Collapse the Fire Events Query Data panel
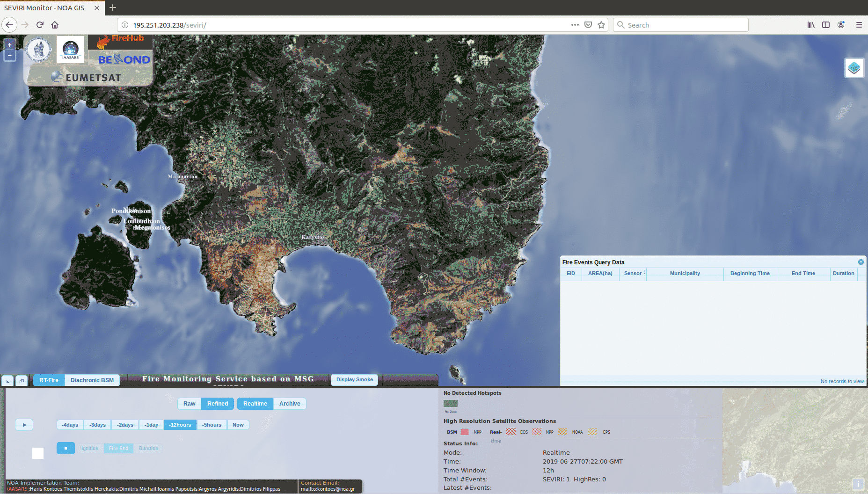Image resolution: width=868 pixels, height=494 pixels. (861, 262)
